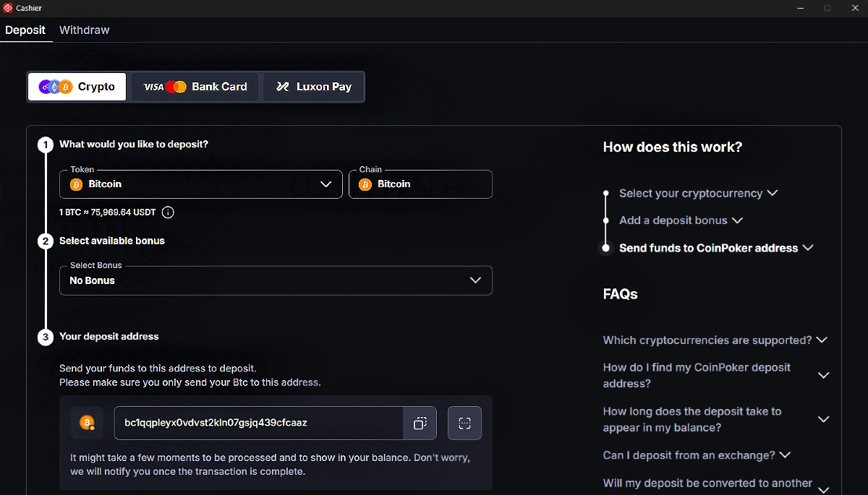The image size is (868, 495).
Task: Expand 'Add a deposit bonus' step
Action: click(x=681, y=220)
